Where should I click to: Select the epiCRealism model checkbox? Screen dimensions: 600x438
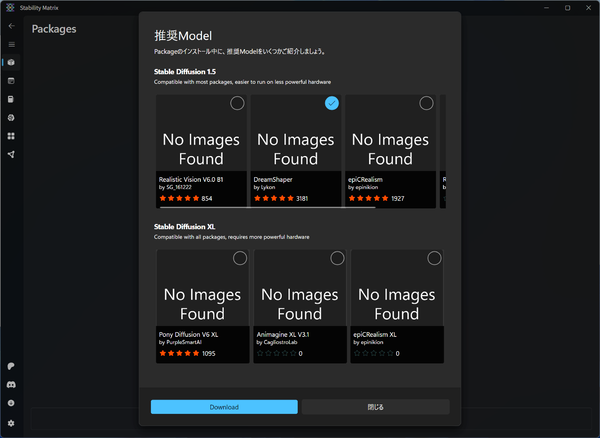[426, 103]
